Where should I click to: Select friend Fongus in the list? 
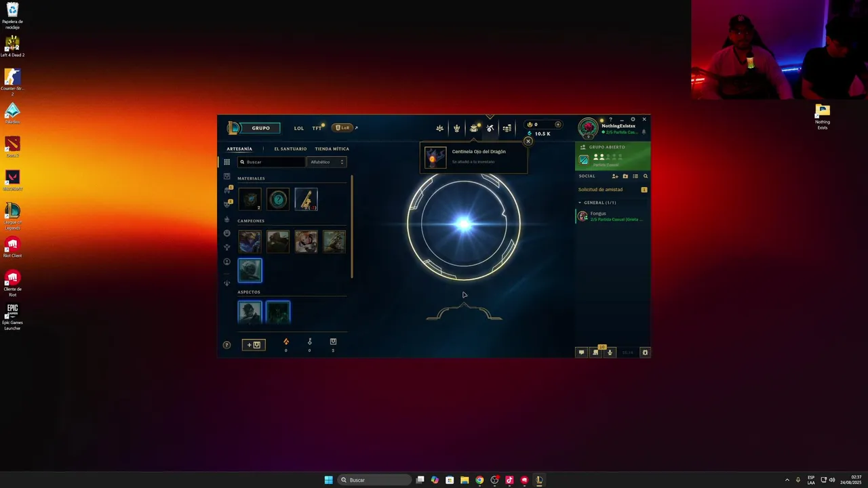pyautogui.click(x=613, y=216)
